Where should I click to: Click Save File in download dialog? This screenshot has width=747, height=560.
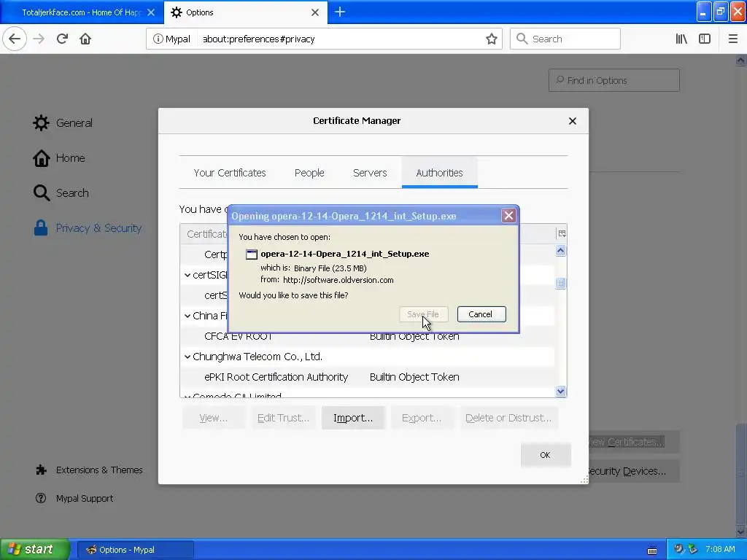coord(423,314)
